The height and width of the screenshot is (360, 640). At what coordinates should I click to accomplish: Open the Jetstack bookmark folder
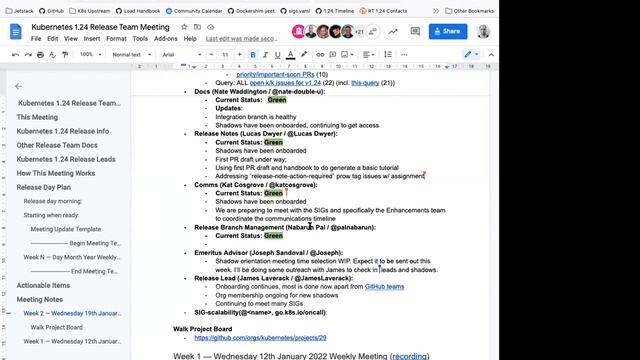point(20,11)
